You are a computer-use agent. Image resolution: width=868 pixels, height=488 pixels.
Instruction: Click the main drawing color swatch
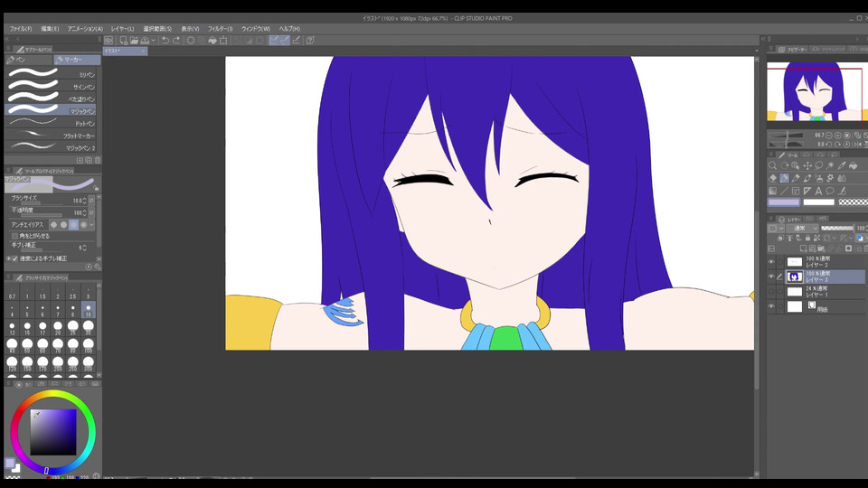[x=10, y=463]
